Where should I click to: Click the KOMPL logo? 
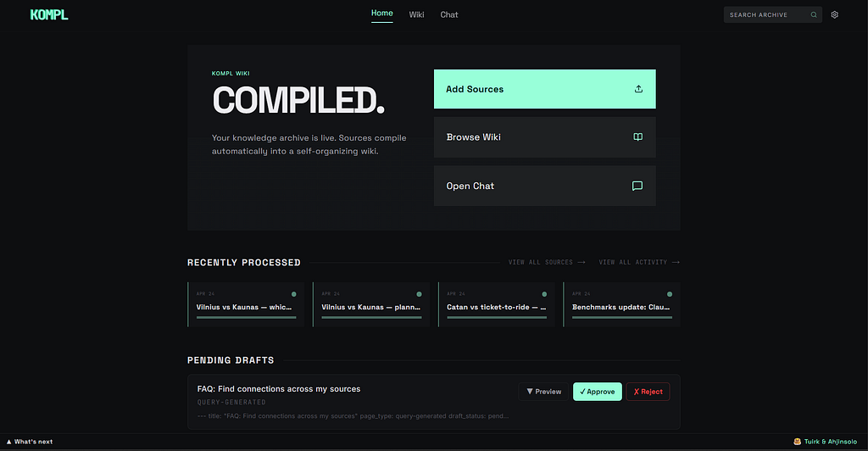(49, 15)
